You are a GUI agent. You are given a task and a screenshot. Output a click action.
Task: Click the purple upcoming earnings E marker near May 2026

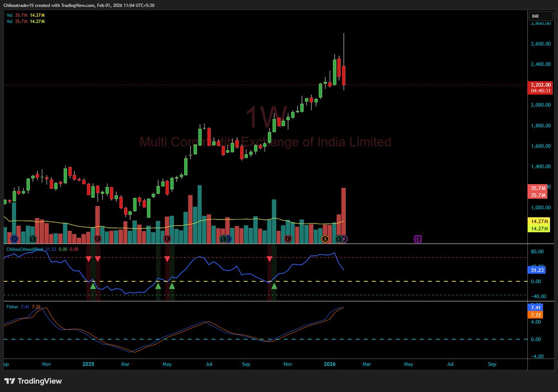tap(418, 239)
